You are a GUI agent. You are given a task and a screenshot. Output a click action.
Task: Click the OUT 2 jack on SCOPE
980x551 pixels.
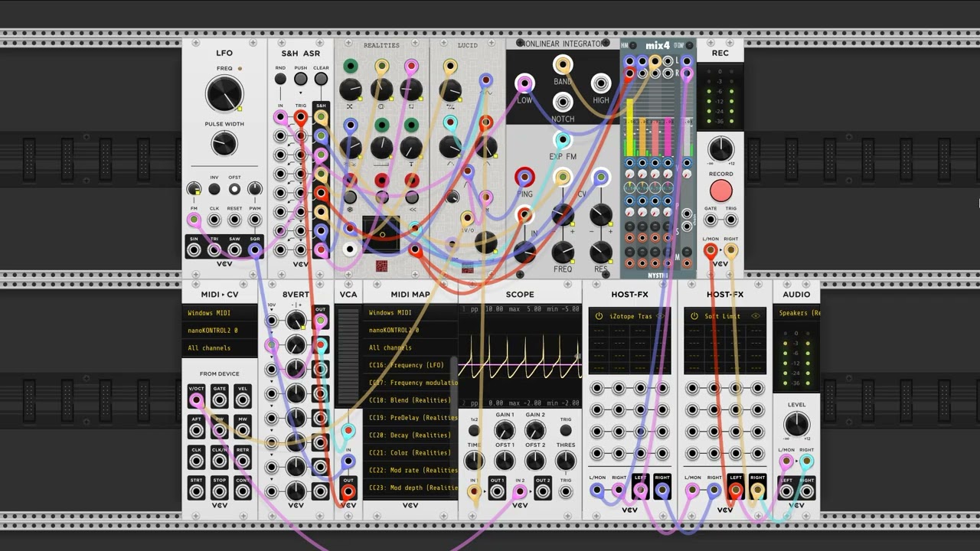tap(543, 491)
